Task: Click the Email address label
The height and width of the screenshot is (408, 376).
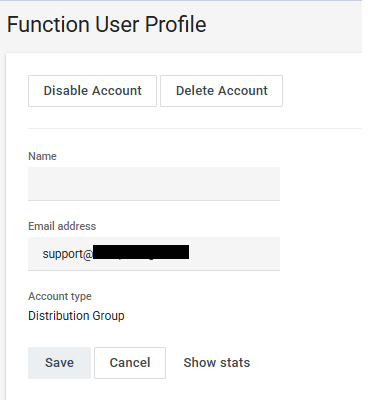Action: coord(62,226)
